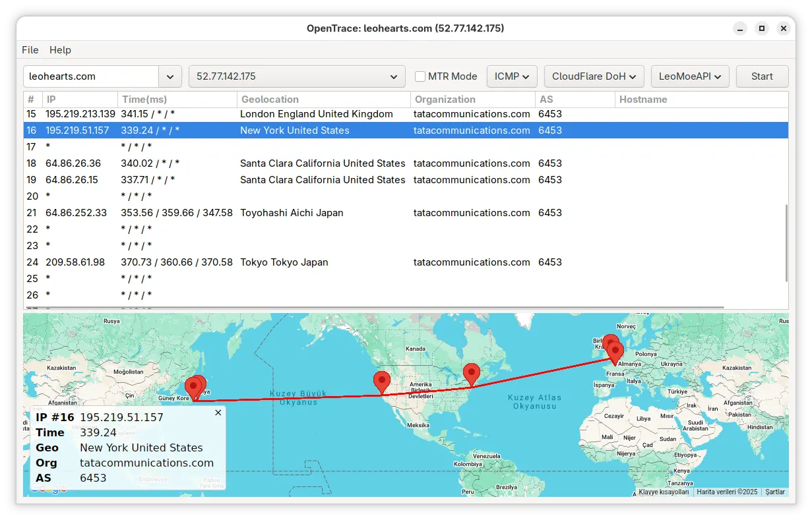Open the hostname history dropdown arrow
The height and width of the screenshot is (520, 812).
click(x=170, y=76)
